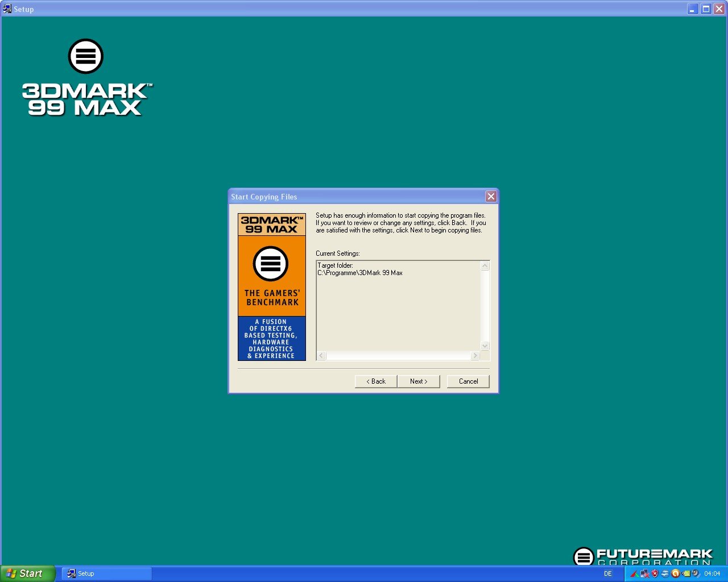This screenshot has width=728, height=582.
Task: Click the DE language indicator
Action: [x=608, y=573]
